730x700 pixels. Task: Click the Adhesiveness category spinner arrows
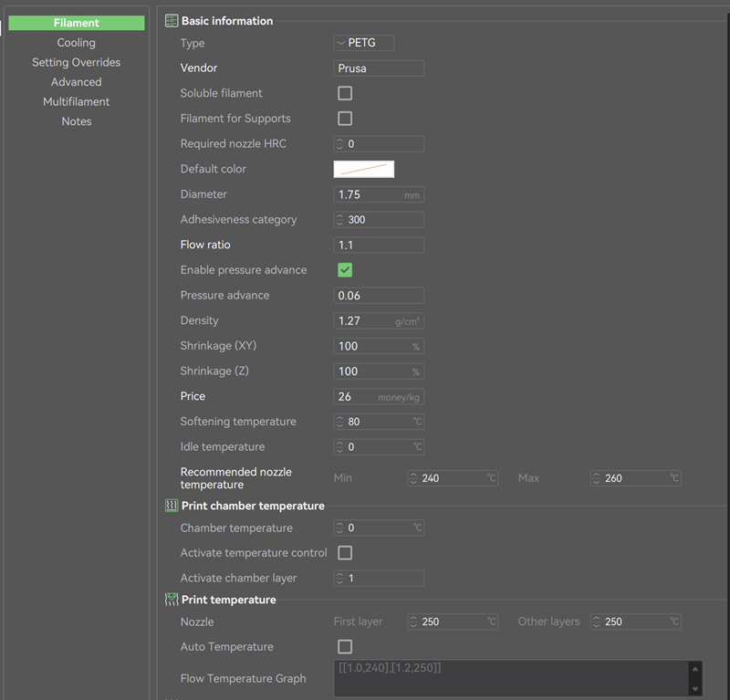340,220
